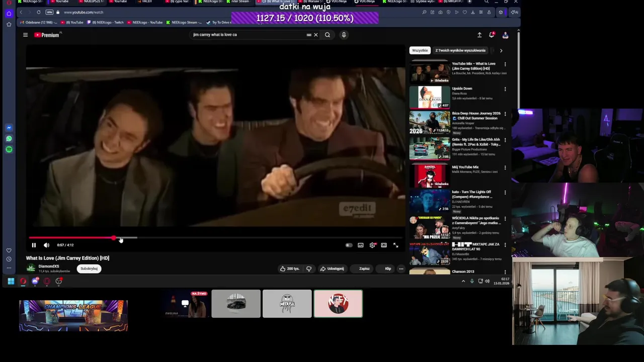This screenshot has width=644, height=362.
Task: Open the account avatar menu
Action: [505, 35]
